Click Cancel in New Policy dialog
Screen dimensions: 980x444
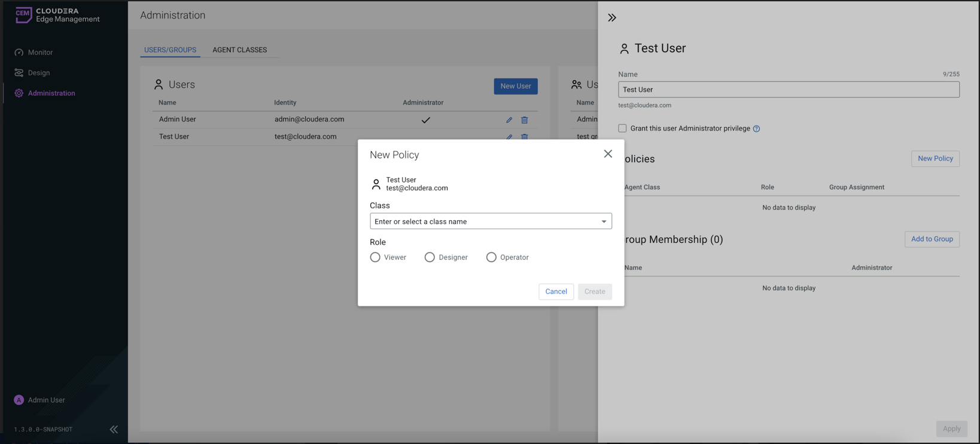[x=556, y=291]
